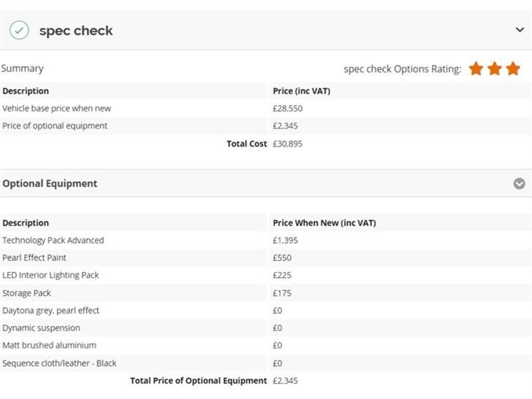Click the Price When New column header
The height and width of the screenshot is (399, 532).
[x=324, y=222]
